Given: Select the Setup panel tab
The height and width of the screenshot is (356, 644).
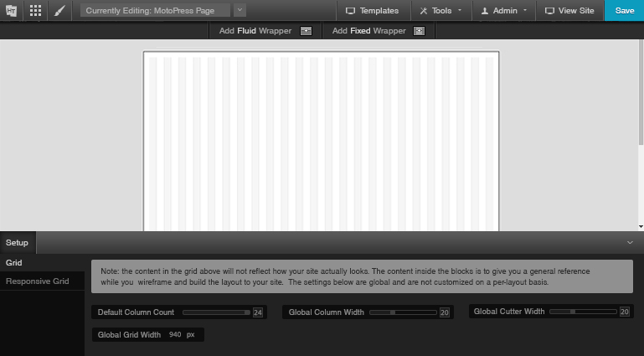Looking at the screenshot, I should coord(18,243).
